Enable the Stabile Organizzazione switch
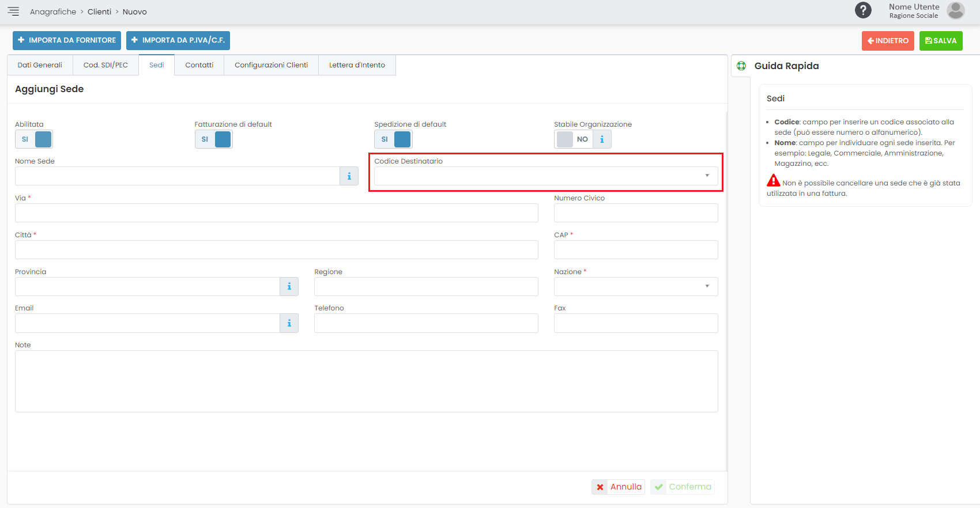 click(574, 139)
